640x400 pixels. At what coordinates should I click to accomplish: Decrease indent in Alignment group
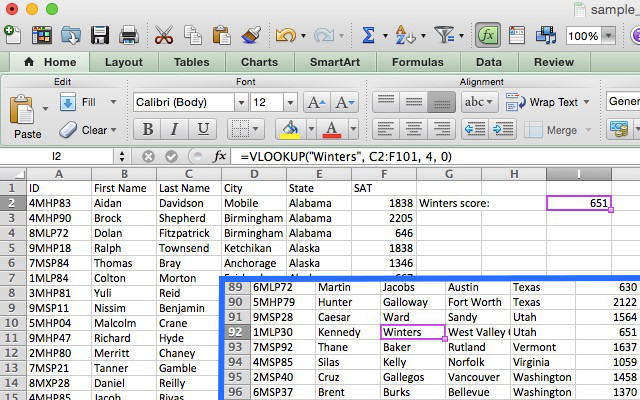tap(476, 130)
